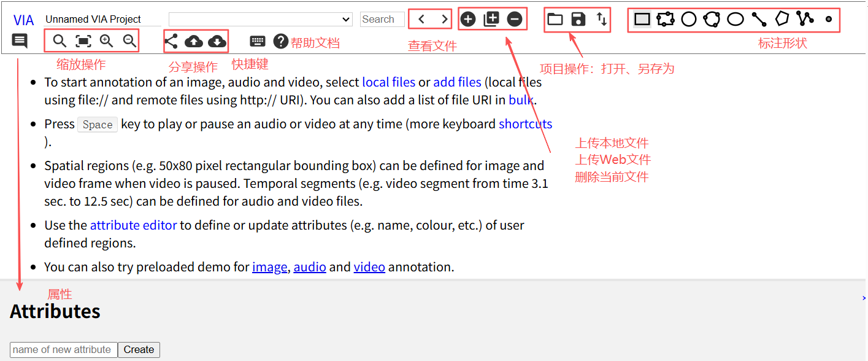The image size is (868, 361).
Task: Open the file list dropdown
Action: click(x=261, y=19)
